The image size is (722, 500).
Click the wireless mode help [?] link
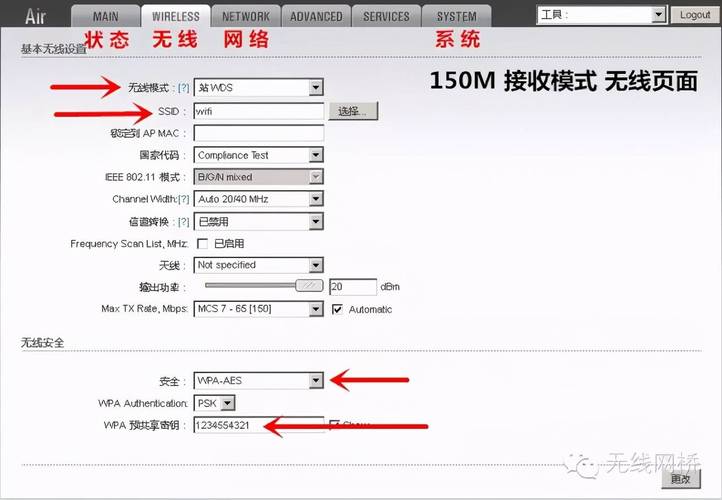click(183, 87)
